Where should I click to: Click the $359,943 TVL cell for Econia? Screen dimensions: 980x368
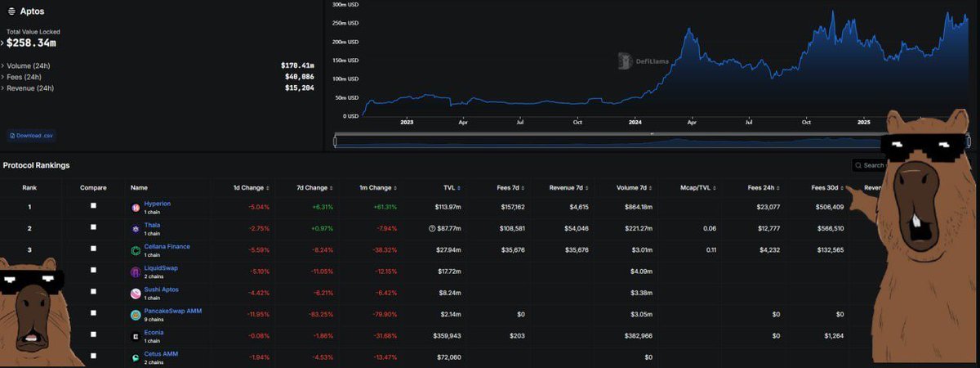coord(448,336)
